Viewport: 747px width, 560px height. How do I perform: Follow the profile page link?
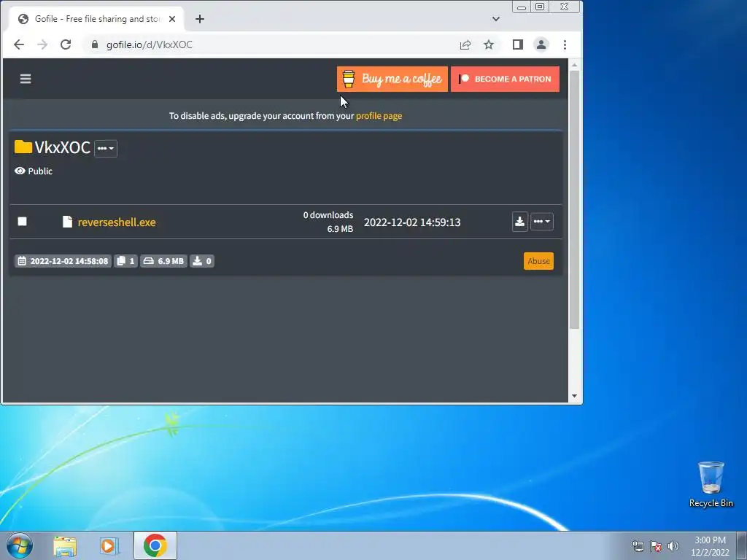[379, 116]
